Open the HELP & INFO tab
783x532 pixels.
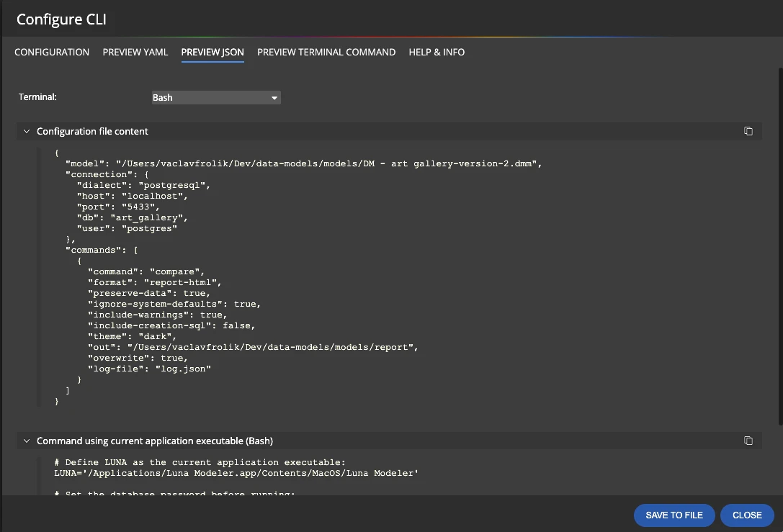[437, 52]
